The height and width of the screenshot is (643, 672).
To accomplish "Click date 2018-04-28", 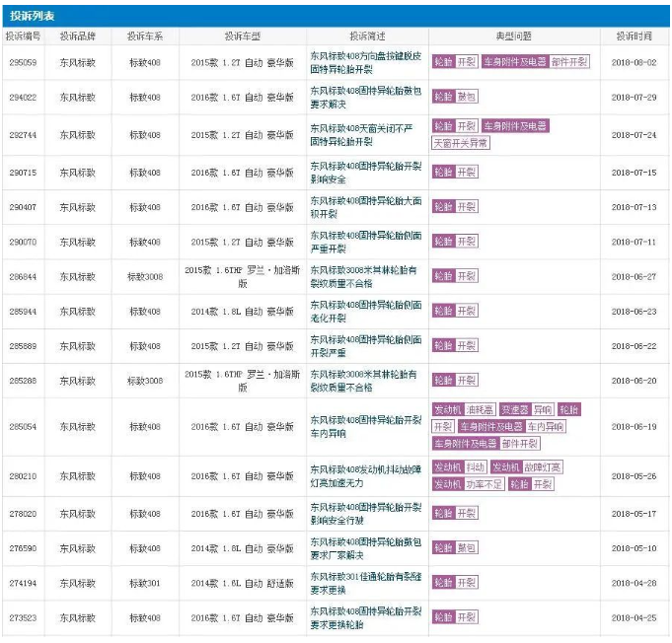I will [635, 583].
